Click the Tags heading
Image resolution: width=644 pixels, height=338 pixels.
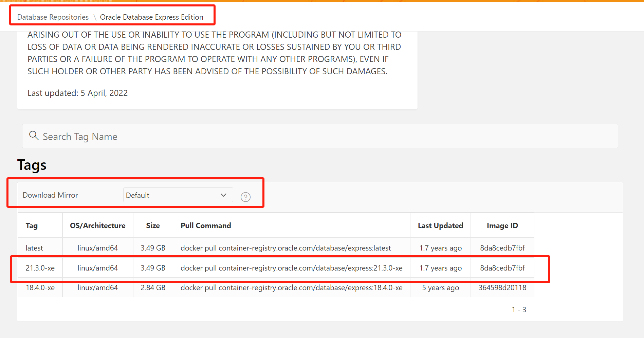(x=32, y=165)
